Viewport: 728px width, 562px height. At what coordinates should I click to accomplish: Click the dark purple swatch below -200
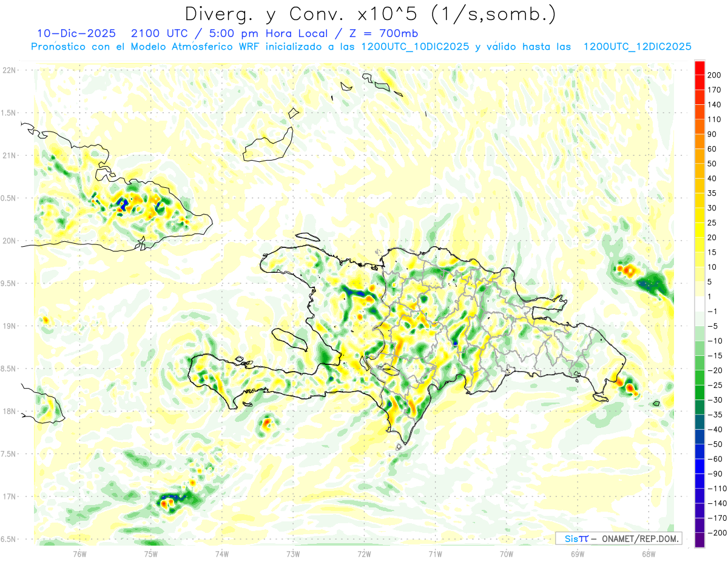coord(699,540)
